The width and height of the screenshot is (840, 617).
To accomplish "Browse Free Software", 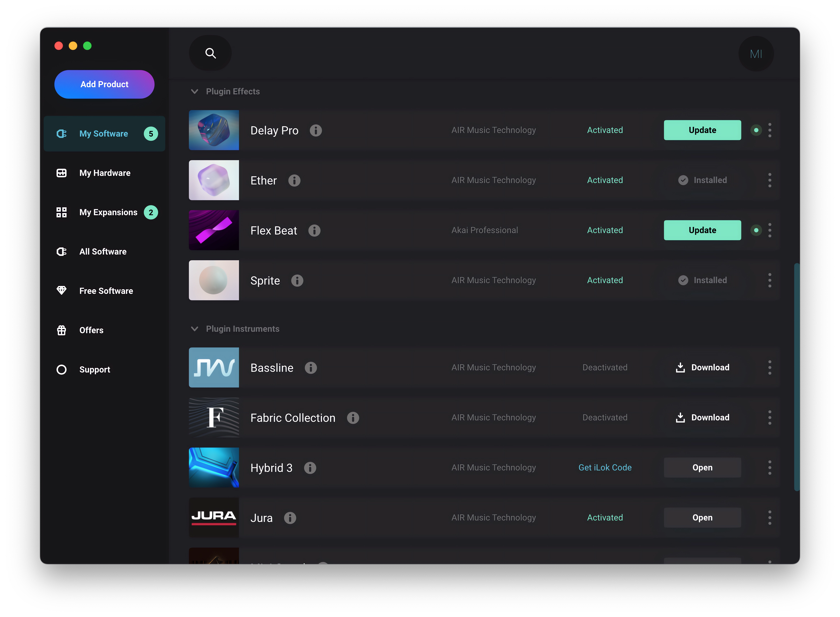I will [104, 291].
